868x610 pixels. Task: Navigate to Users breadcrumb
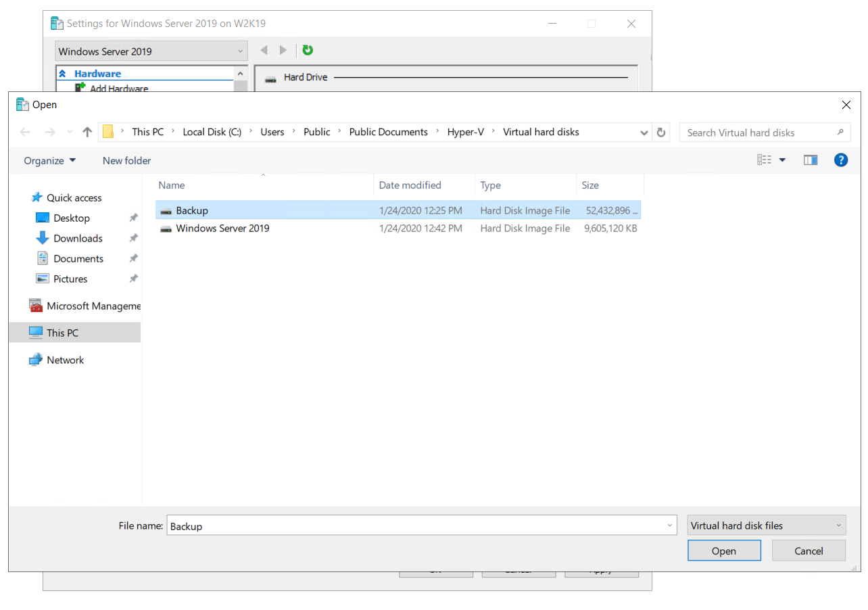pos(272,133)
